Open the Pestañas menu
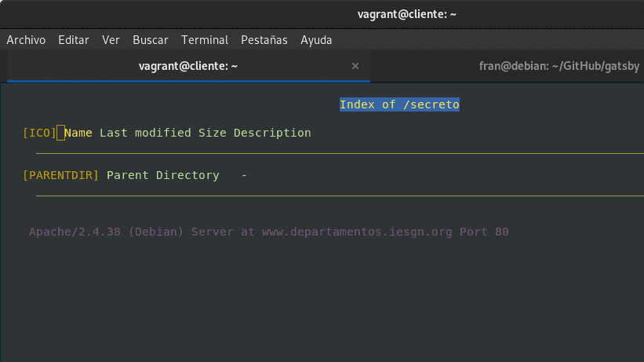This screenshot has width=644, height=362. pyautogui.click(x=264, y=40)
